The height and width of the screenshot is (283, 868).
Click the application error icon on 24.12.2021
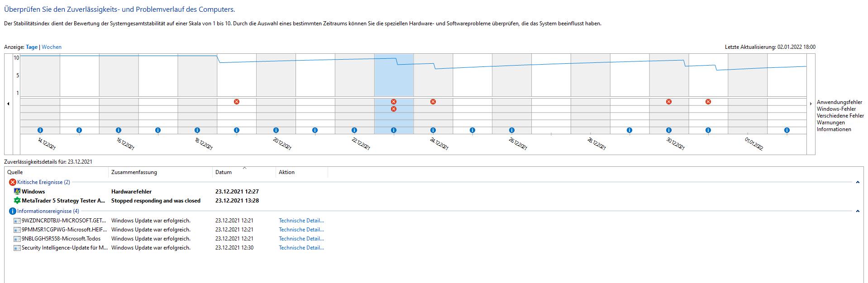coord(433,102)
